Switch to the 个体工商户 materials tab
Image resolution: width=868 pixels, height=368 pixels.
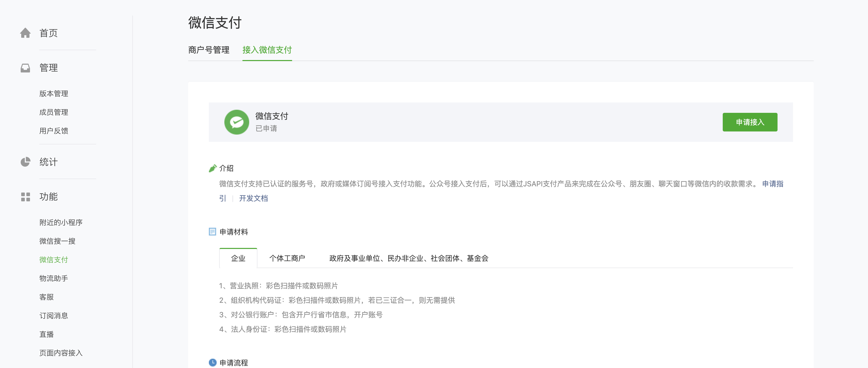tap(287, 258)
